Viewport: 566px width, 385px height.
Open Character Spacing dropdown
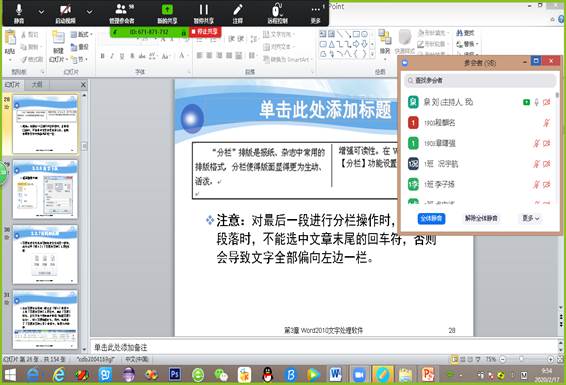153,56
